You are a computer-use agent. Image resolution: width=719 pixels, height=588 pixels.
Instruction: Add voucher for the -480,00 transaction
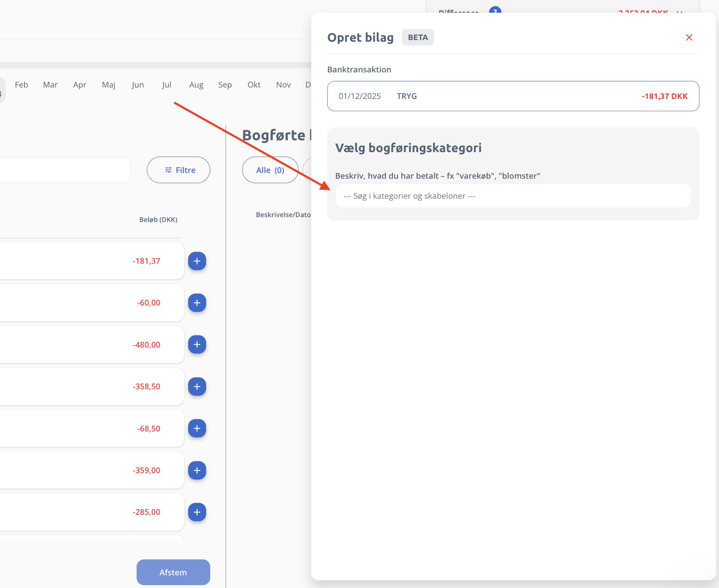(197, 345)
